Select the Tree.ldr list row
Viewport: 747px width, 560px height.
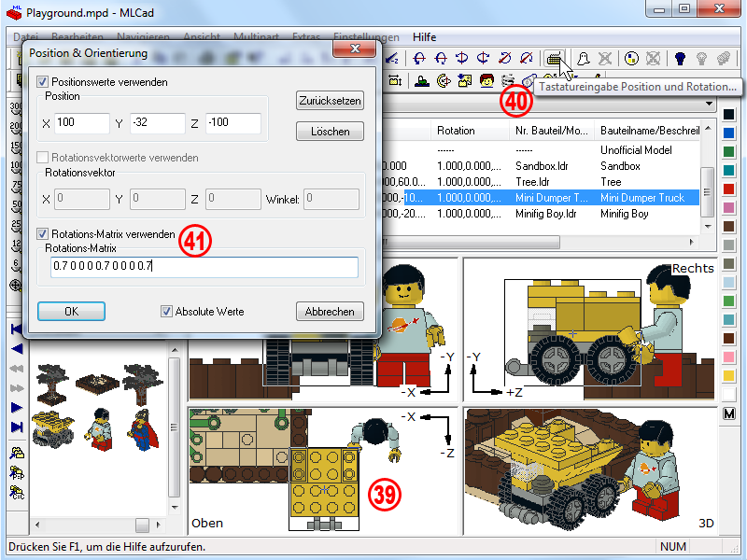(x=541, y=182)
